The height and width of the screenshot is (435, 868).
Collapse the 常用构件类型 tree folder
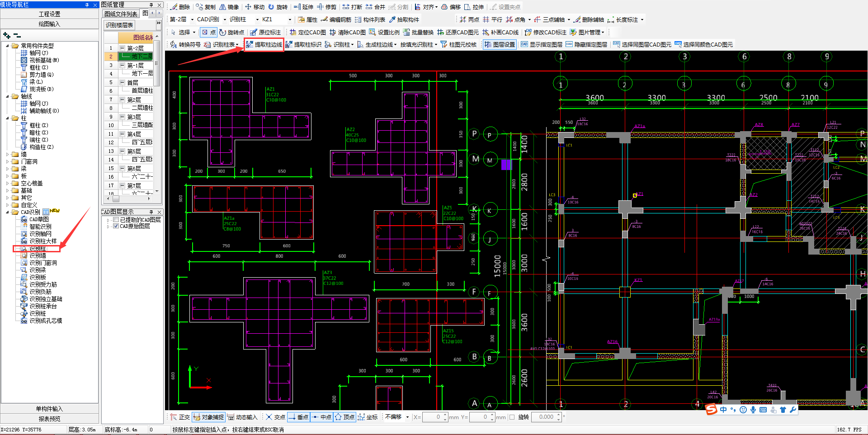7,46
